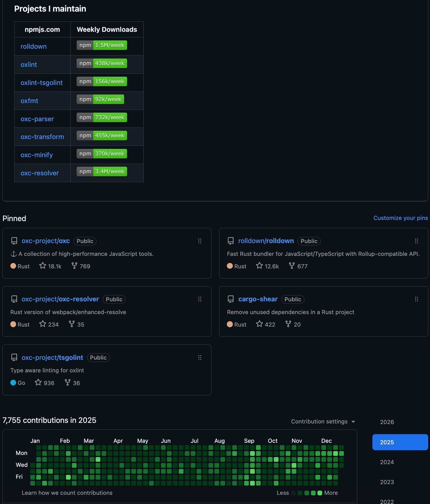Image resolution: width=430 pixels, height=504 pixels.
Task: Click fork icon on rolldown/rolldown card
Action: point(292,266)
